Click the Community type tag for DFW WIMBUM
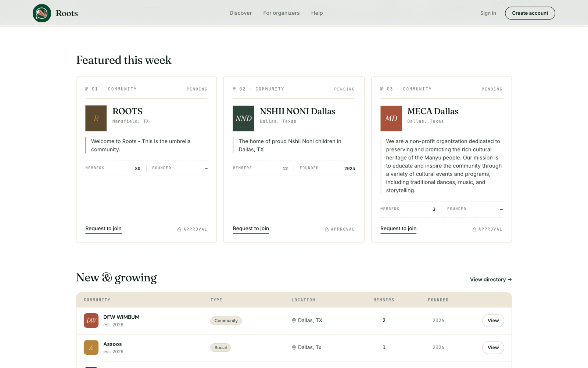Image resolution: width=588 pixels, height=368 pixels. point(226,321)
